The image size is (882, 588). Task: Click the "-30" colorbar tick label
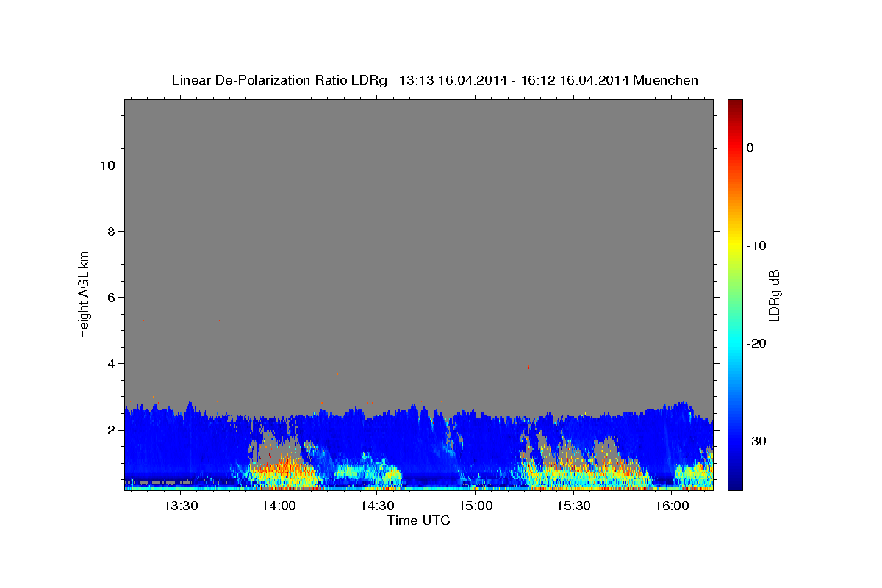[x=757, y=441]
